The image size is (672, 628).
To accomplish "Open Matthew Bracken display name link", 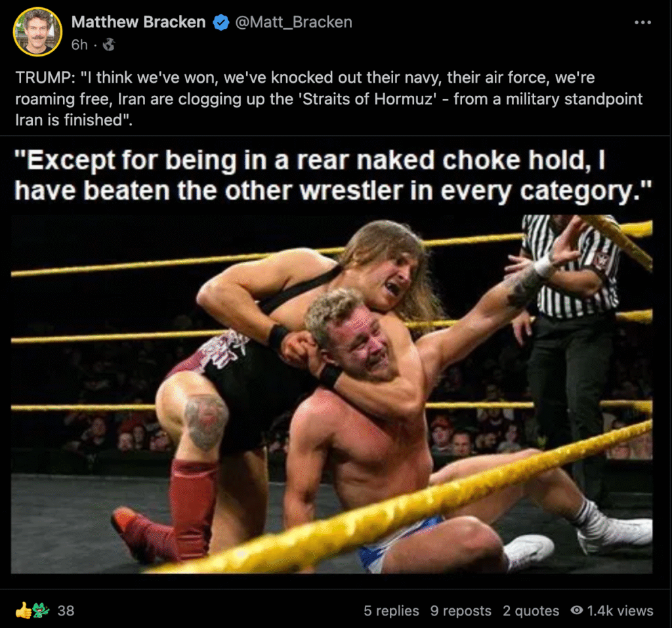I will pyautogui.click(x=138, y=22).
